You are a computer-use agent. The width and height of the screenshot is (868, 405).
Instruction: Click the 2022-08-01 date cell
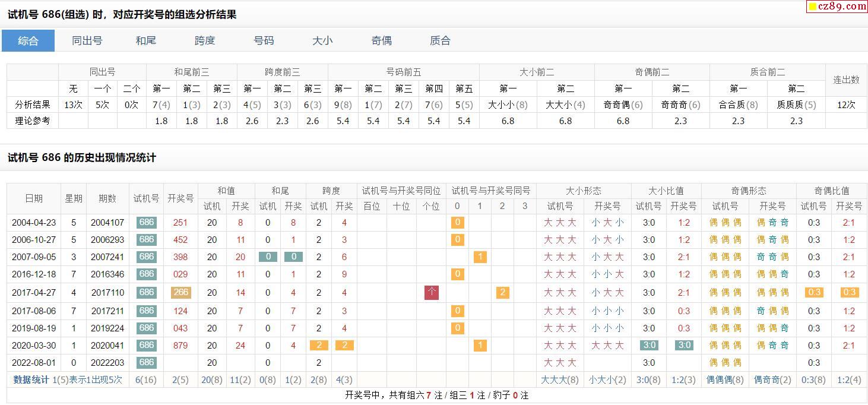[34, 362]
